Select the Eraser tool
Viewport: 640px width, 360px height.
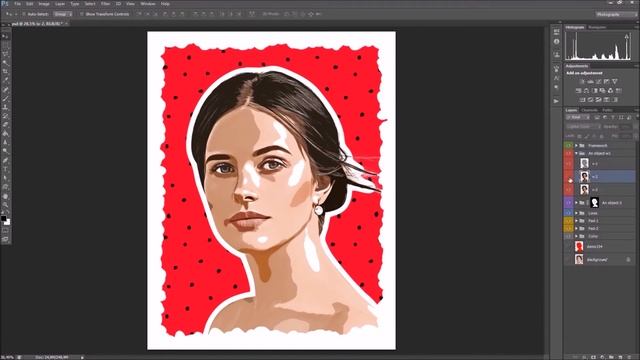[x=5, y=125]
